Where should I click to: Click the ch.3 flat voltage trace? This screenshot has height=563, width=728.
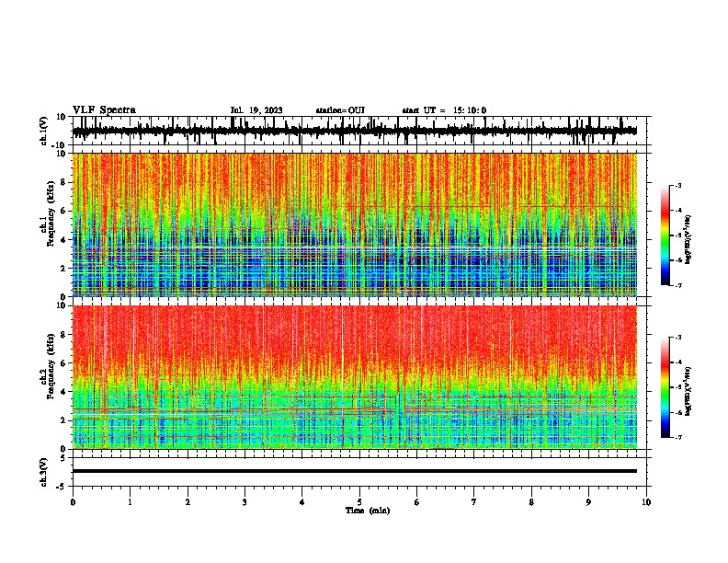point(355,471)
